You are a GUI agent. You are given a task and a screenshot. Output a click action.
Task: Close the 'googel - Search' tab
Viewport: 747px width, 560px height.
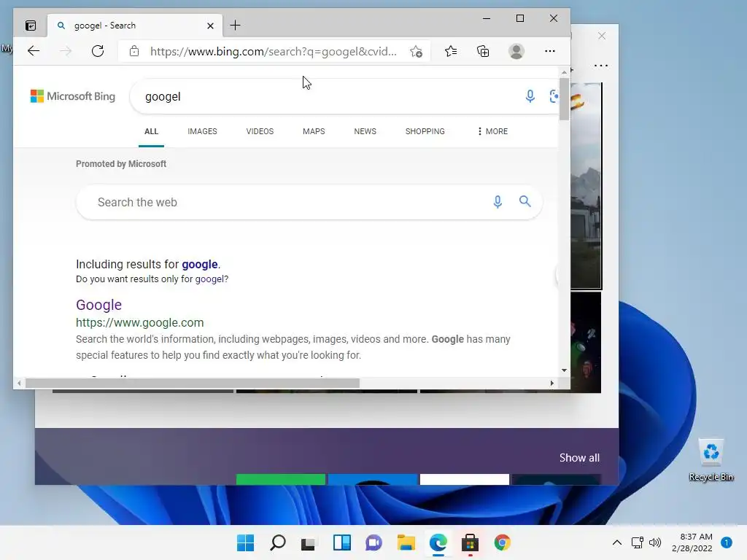[x=210, y=26]
